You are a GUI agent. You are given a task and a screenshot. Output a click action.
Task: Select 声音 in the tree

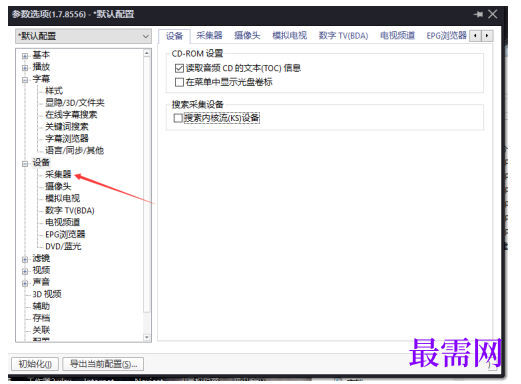pyautogui.click(x=41, y=282)
